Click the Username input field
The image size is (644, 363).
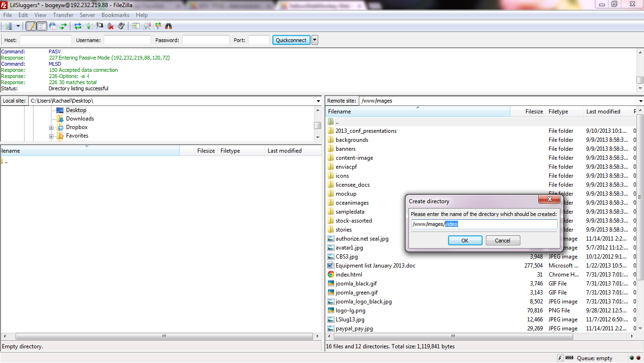(x=127, y=40)
